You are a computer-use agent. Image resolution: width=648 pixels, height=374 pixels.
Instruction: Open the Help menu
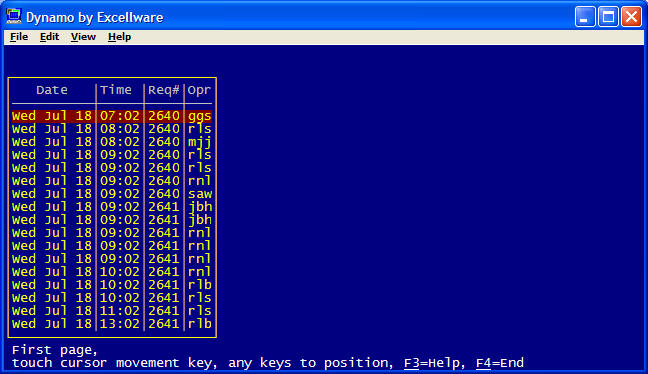tap(119, 37)
